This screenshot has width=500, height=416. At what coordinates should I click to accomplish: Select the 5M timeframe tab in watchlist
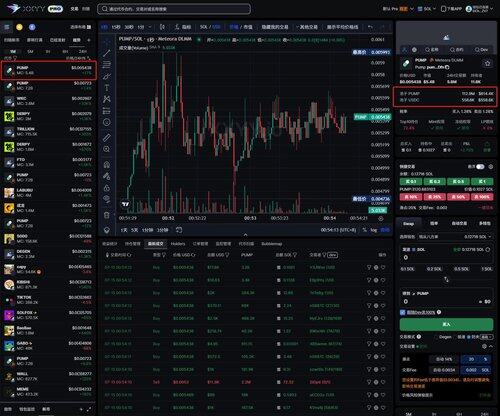click(x=30, y=52)
